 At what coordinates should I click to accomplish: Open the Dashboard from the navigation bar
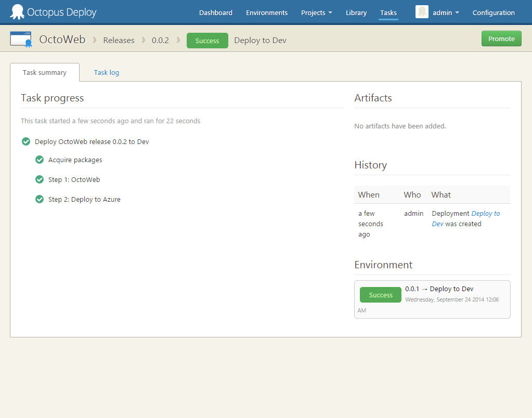[215, 12]
